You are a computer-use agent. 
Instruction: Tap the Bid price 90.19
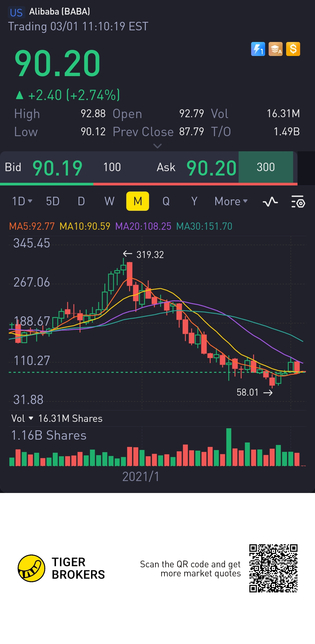[57, 168]
